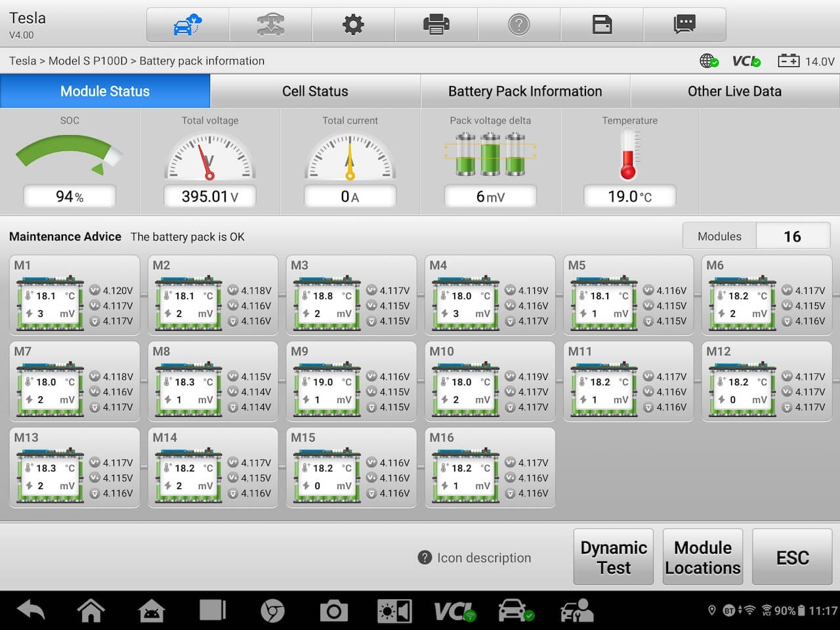Select module M6 card
The height and width of the screenshot is (630, 840).
click(766, 295)
